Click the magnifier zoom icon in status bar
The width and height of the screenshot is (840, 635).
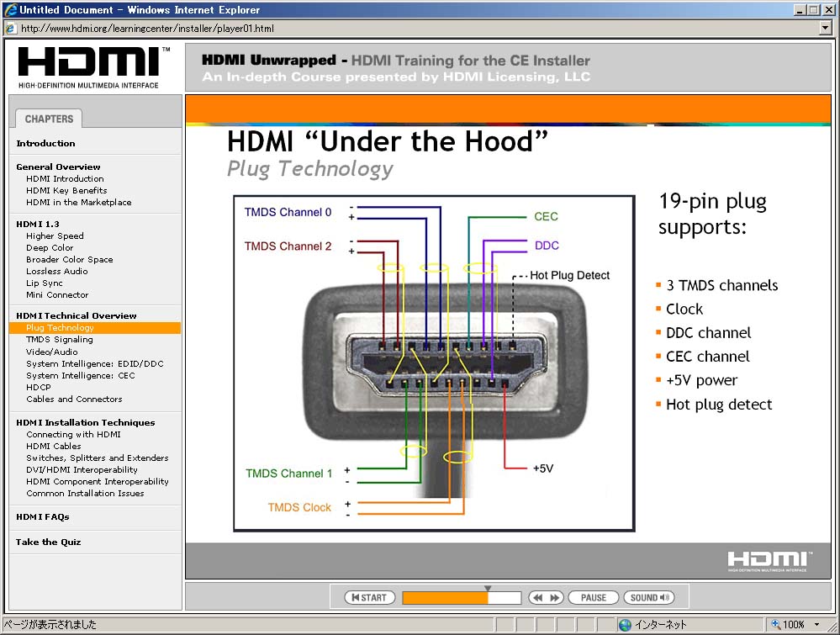pos(775,624)
